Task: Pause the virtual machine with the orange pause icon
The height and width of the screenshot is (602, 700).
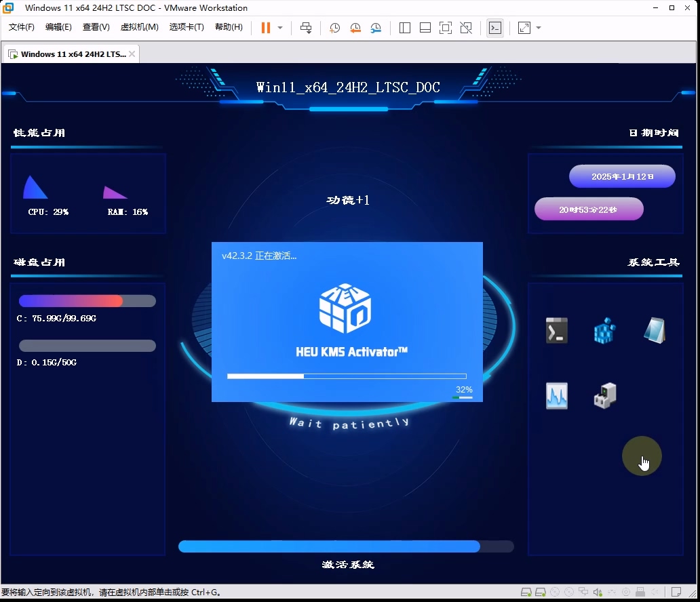Action: point(266,28)
